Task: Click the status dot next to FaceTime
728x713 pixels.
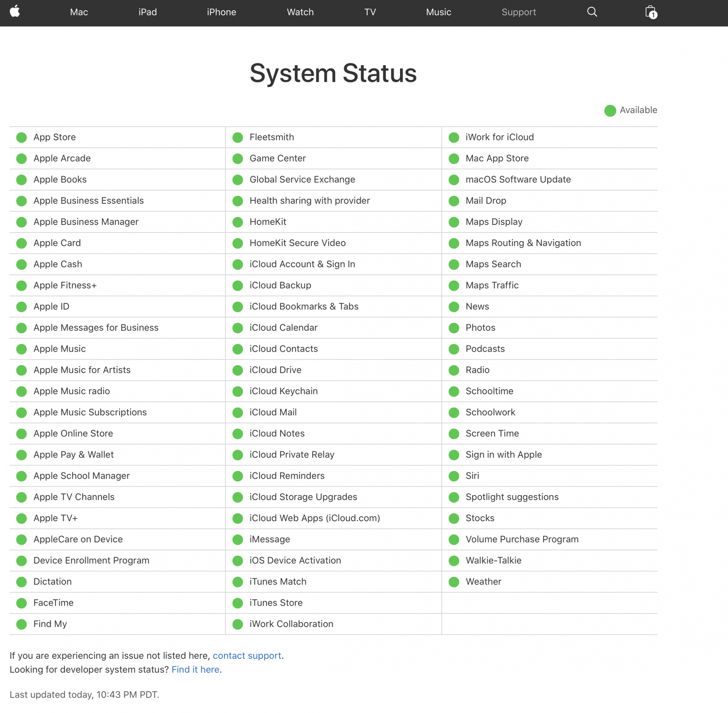Action: coord(22,603)
